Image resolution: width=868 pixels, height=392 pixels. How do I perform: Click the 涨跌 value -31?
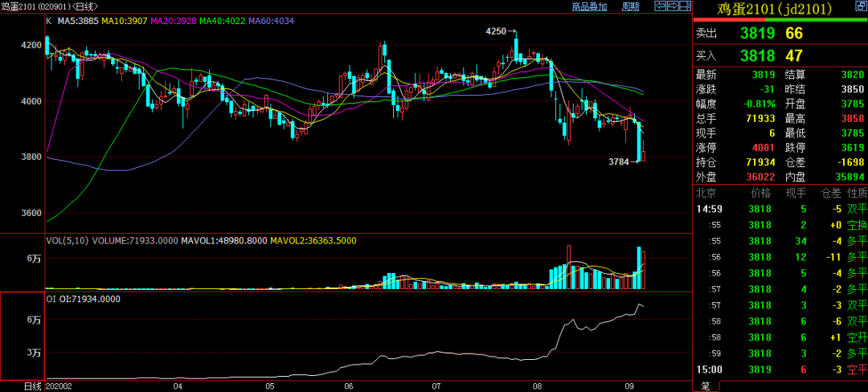point(766,89)
